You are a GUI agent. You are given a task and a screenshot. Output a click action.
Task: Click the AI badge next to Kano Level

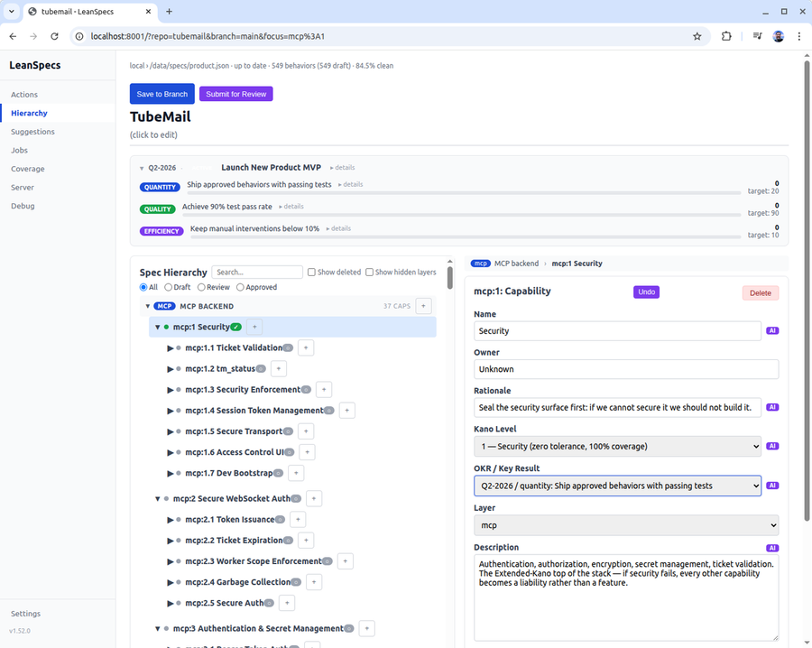(772, 447)
